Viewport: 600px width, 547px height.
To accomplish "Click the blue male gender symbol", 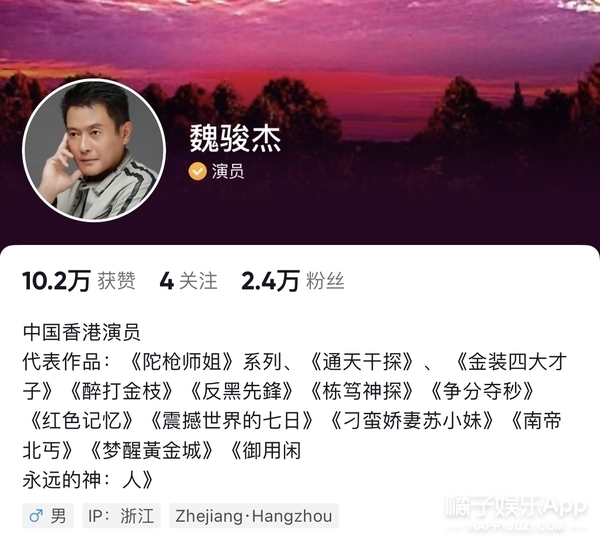I will click(36, 516).
